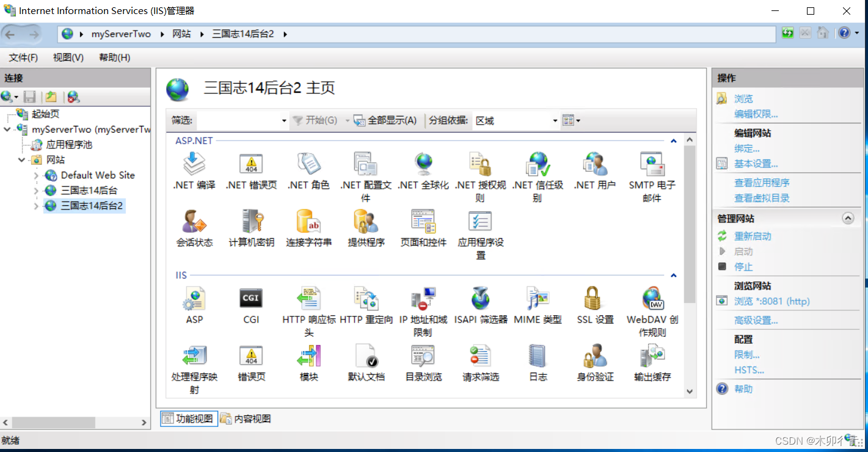This screenshot has width=868, height=452.
Task: Collapse the ASP.NET group section
Action: (674, 141)
